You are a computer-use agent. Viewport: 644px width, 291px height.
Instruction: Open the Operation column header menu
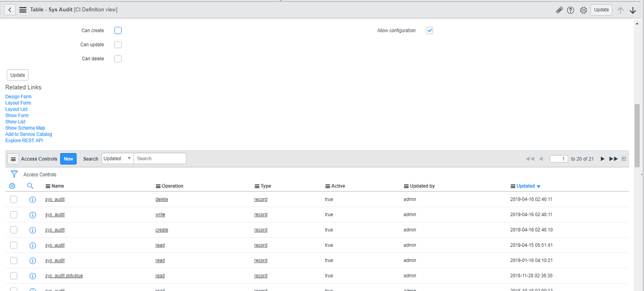point(158,186)
